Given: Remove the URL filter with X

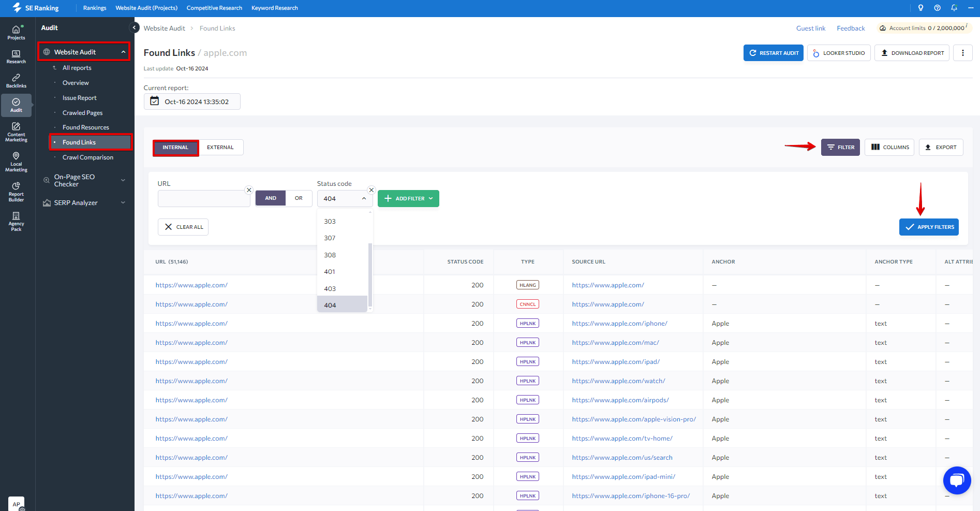Looking at the screenshot, I should 249,190.
